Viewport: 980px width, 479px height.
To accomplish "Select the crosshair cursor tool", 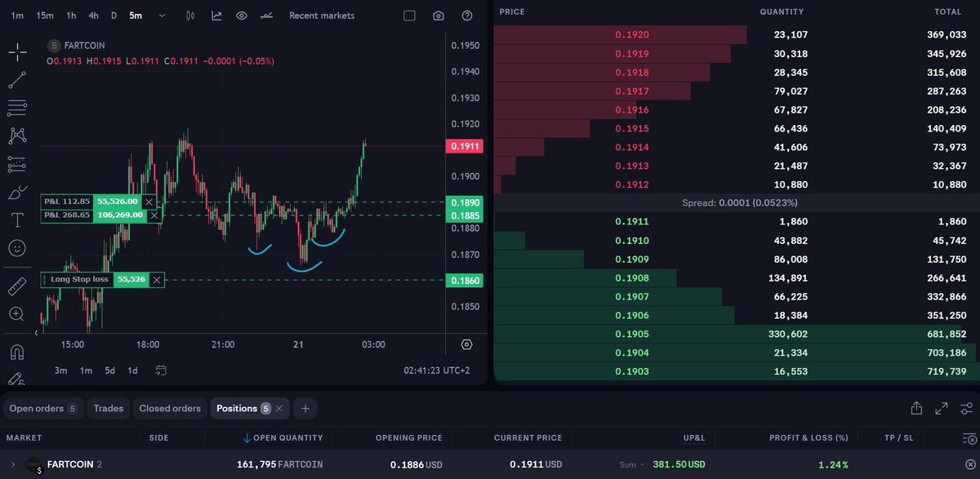I will click(x=17, y=52).
